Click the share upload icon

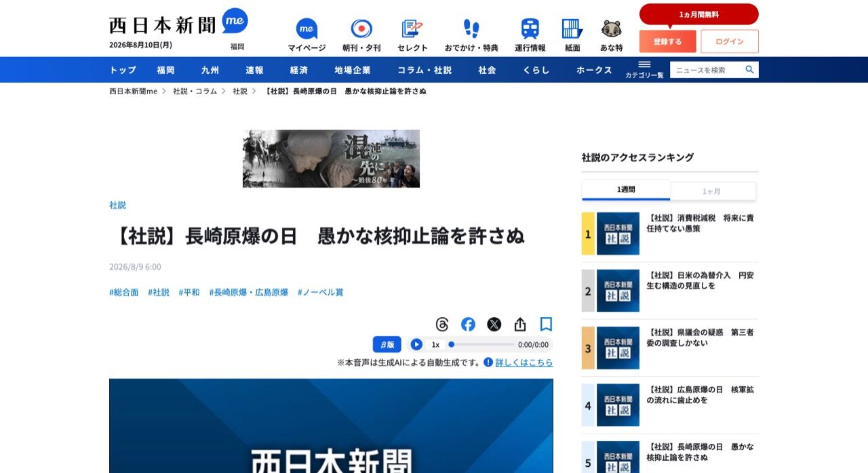click(x=520, y=324)
